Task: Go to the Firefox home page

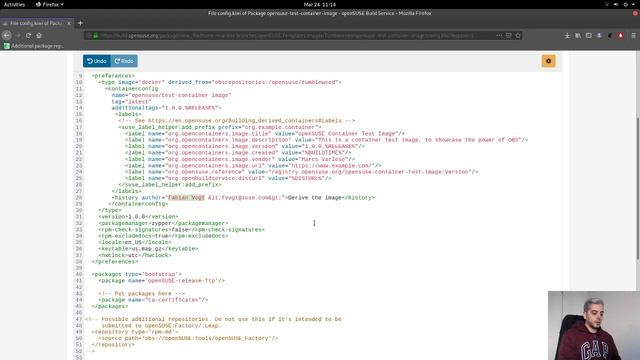Action: [x=39, y=36]
